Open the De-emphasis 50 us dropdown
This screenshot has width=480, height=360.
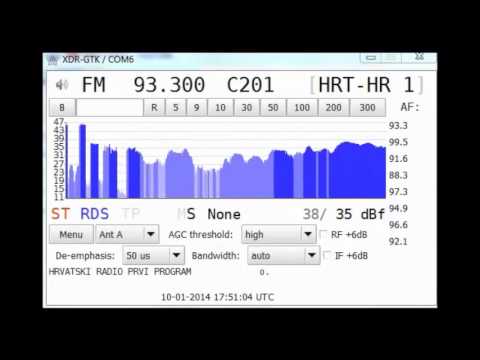153,256
